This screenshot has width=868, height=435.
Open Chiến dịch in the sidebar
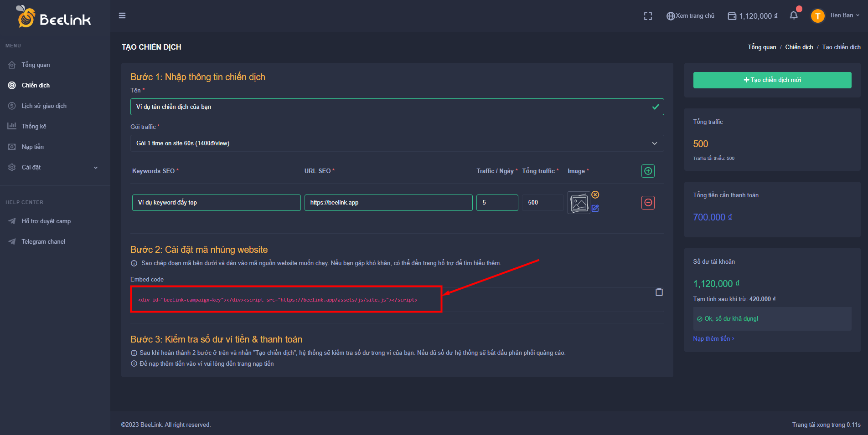tap(36, 85)
